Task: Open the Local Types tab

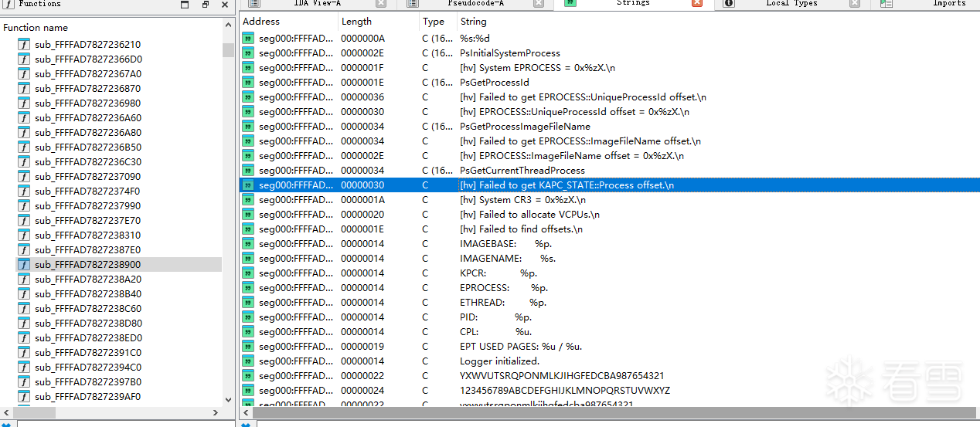Action: tap(791, 3)
